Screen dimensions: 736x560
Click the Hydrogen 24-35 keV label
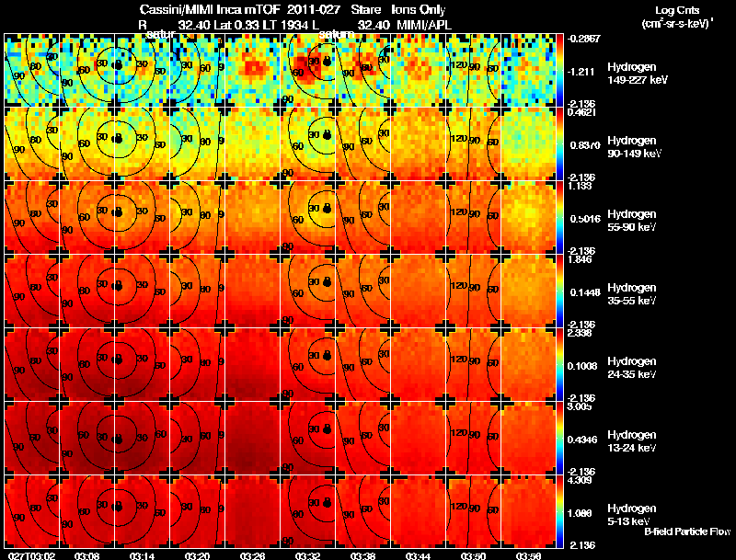tap(632, 368)
